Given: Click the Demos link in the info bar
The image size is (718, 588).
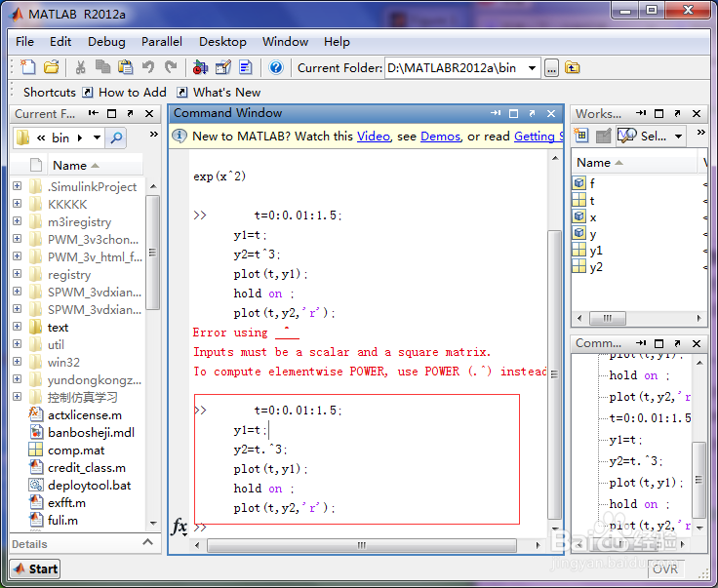Looking at the screenshot, I should click(x=440, y=137).
